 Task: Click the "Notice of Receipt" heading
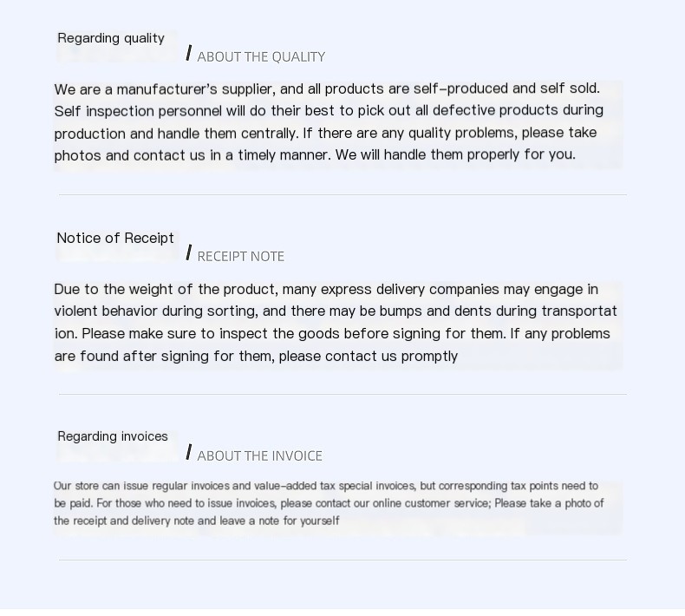[x=115, y=238]
